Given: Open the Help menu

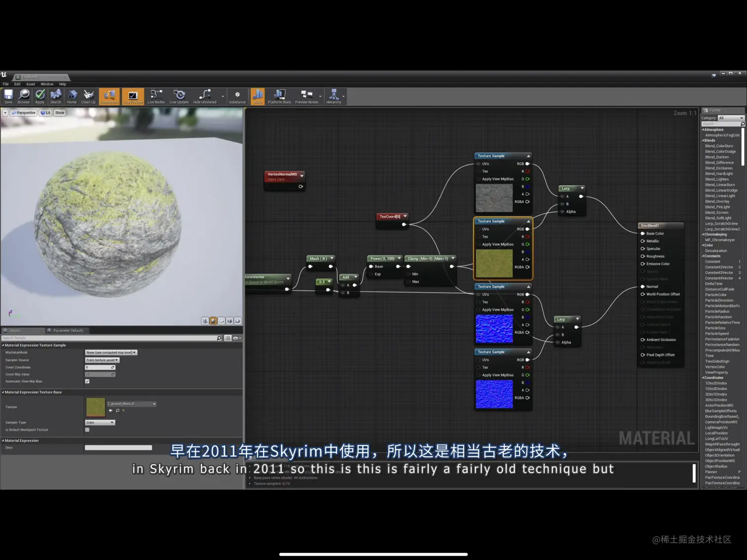Looking at the screenshot, I should [x=62, y=84].
